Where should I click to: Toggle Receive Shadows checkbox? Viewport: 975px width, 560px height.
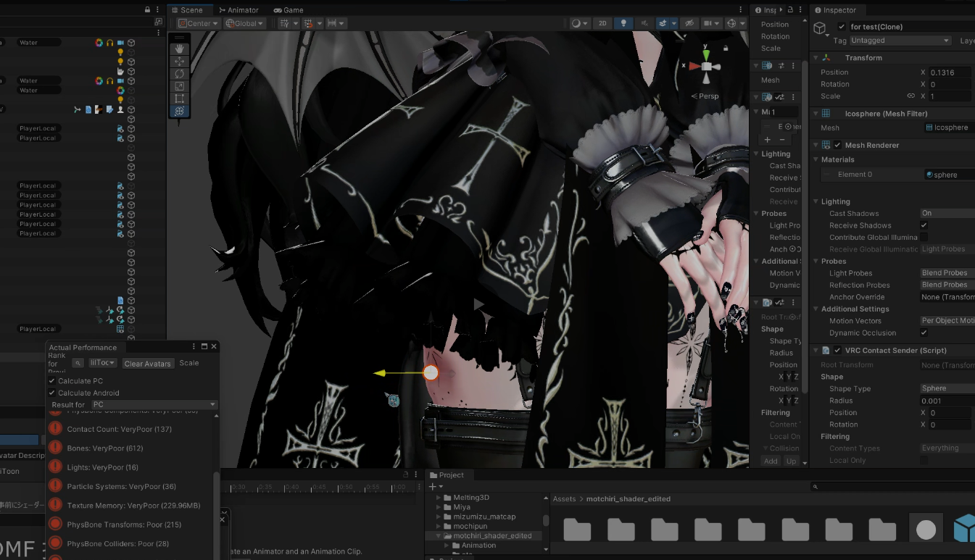pos(924,225)
